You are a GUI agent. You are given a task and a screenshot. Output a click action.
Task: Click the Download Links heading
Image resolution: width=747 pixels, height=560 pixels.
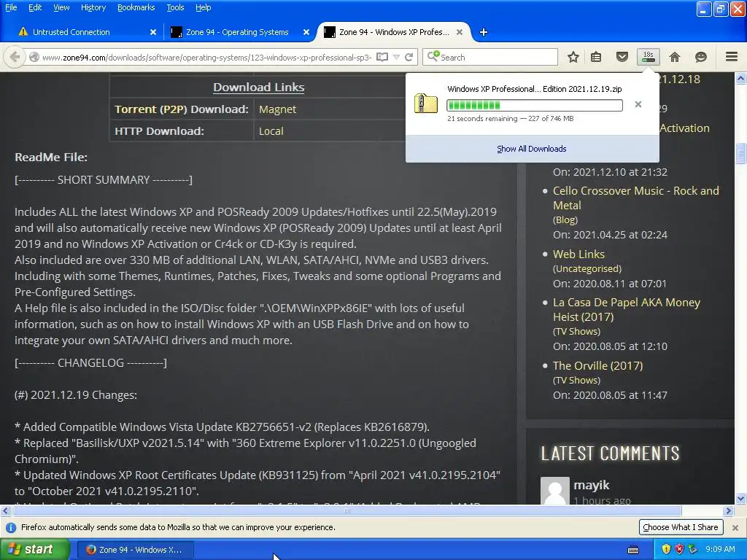coord(259,87)
